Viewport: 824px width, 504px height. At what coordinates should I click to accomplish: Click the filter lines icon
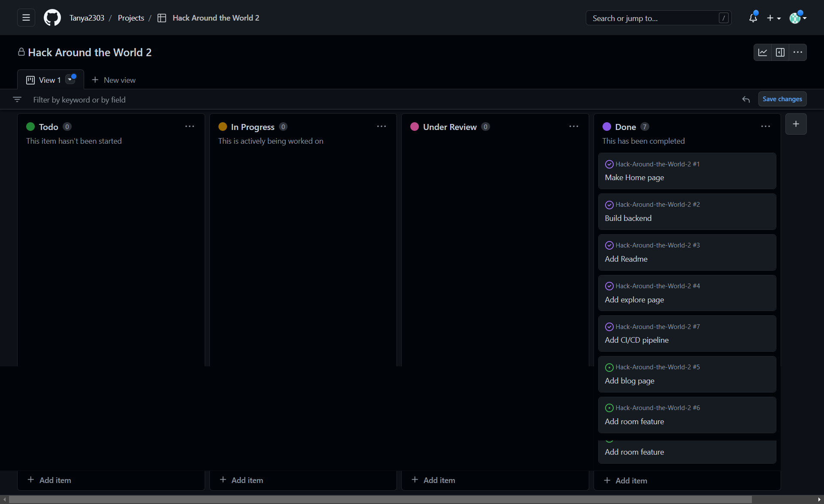(x=17, y=100)
